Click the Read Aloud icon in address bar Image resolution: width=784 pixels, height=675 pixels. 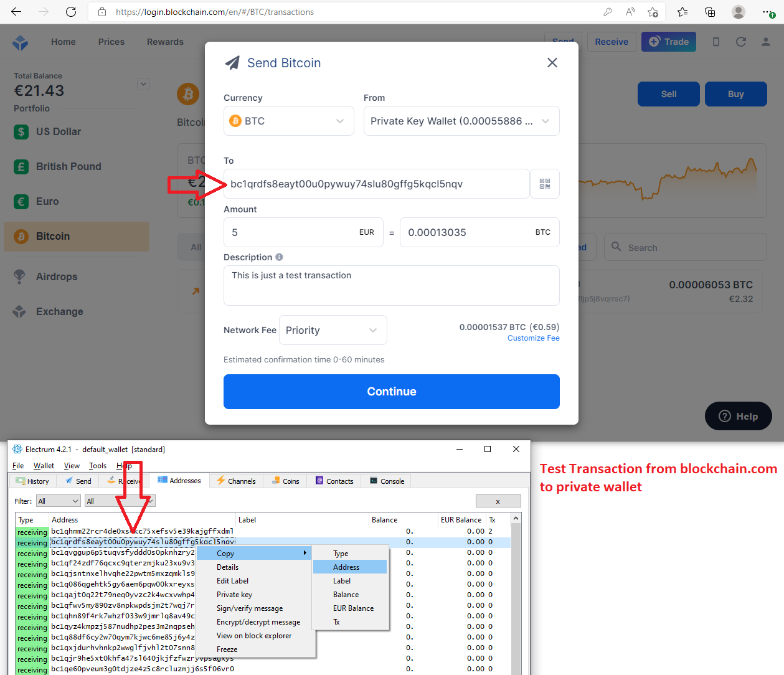[x=630, y=12]
